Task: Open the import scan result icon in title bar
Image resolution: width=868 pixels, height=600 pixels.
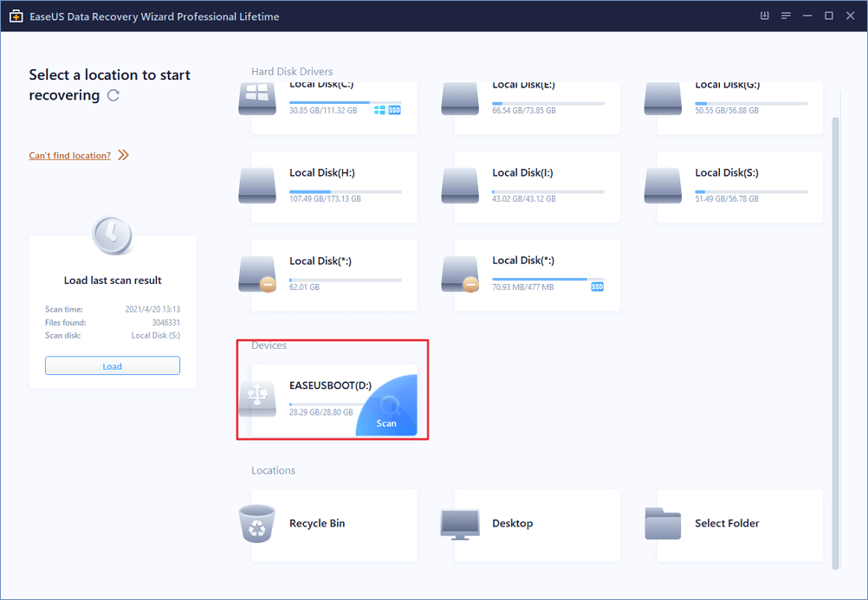Action: point(765,16)
